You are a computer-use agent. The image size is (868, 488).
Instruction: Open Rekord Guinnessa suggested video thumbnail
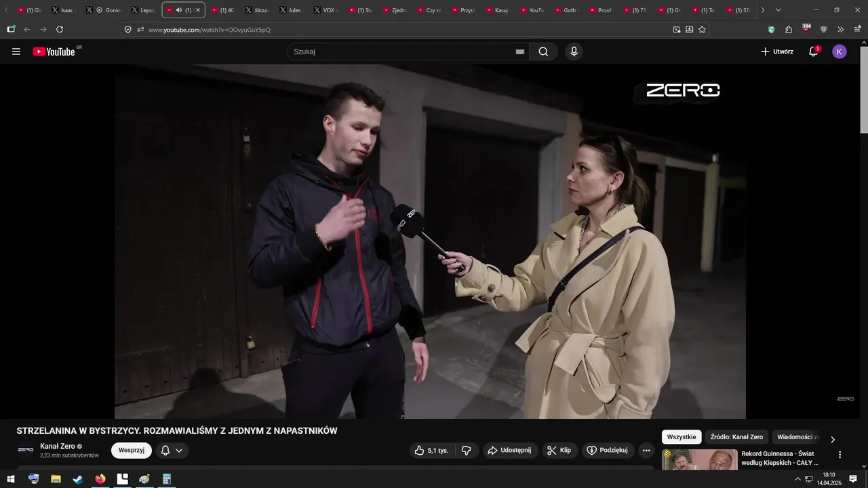click(699, 460)
